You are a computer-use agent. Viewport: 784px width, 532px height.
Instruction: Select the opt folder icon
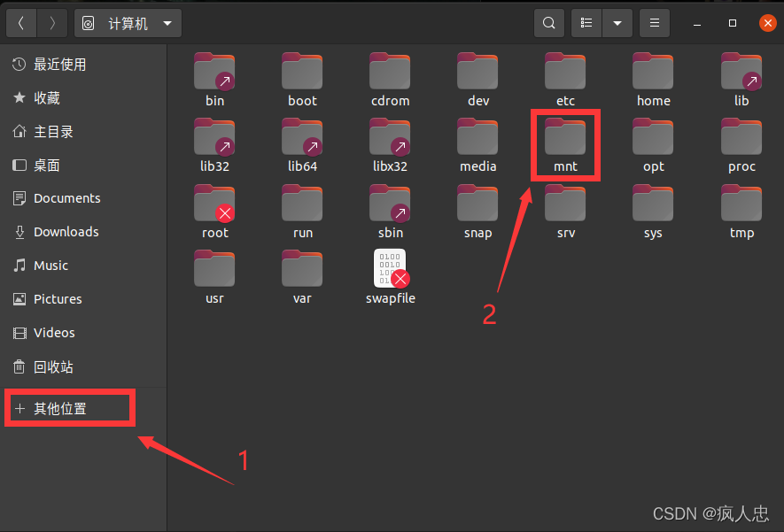coord(653,137)
